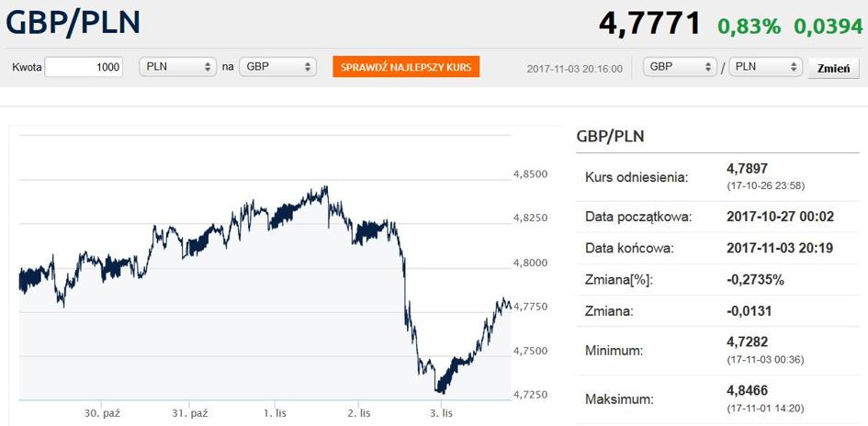868x426 pixels.
Task: Click the '30. paź' date on chart axis
Action: (102, 413)
